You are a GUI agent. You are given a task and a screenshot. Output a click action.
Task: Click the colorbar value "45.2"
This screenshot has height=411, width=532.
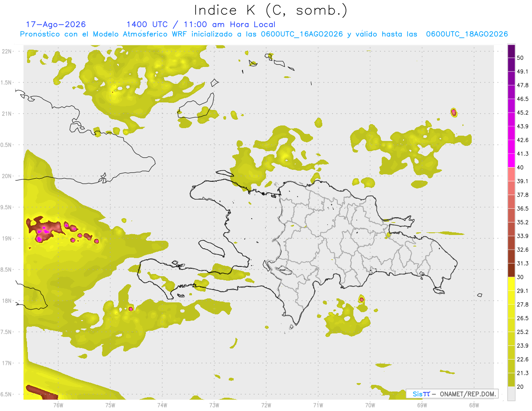tap(523, 113)
